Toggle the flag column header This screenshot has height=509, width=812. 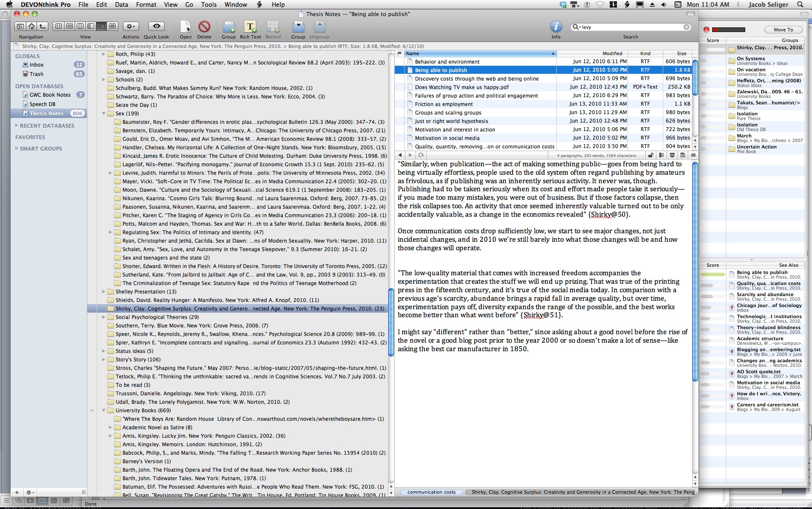pos(399,53)
